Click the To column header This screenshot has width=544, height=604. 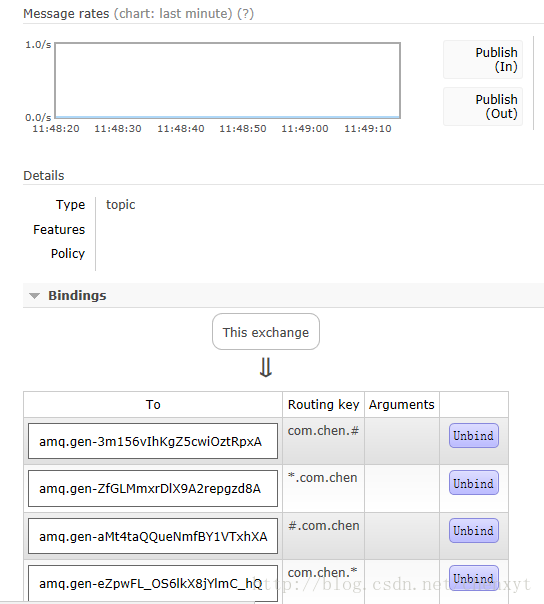pyautogui.click(x=153, y=404)
